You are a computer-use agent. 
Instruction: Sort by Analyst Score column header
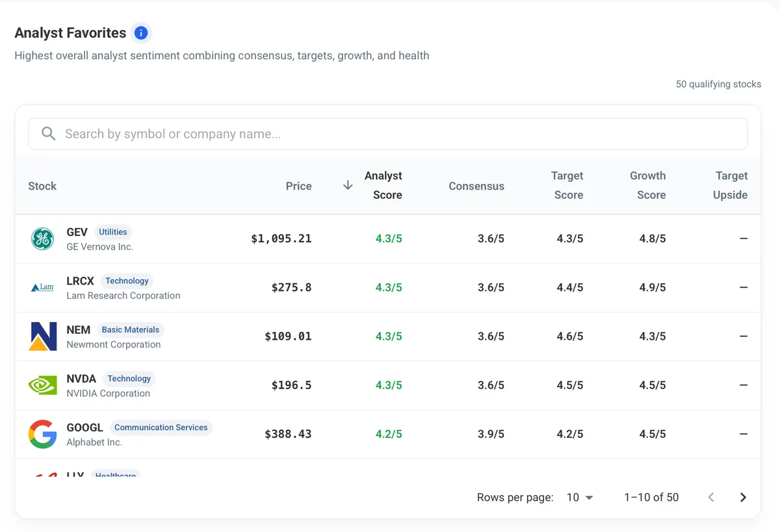coord(383,185)
